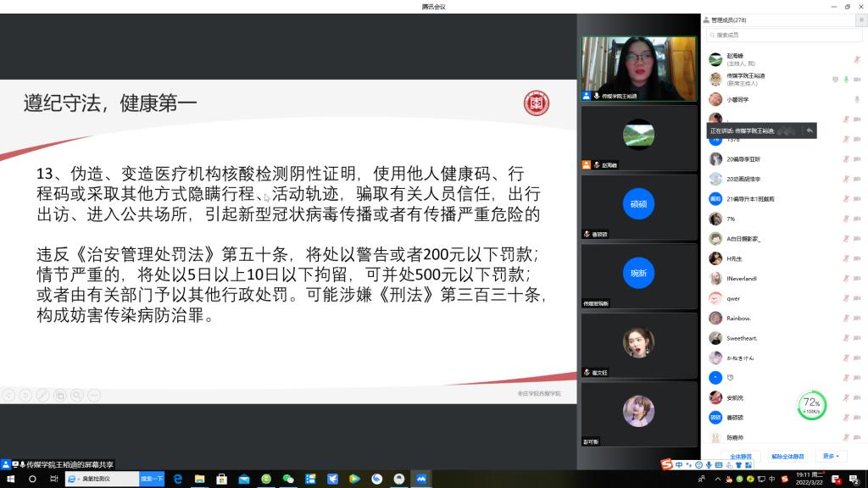Open the Mail app from the taskbar

pyautogui.click(x=244, y=480)
